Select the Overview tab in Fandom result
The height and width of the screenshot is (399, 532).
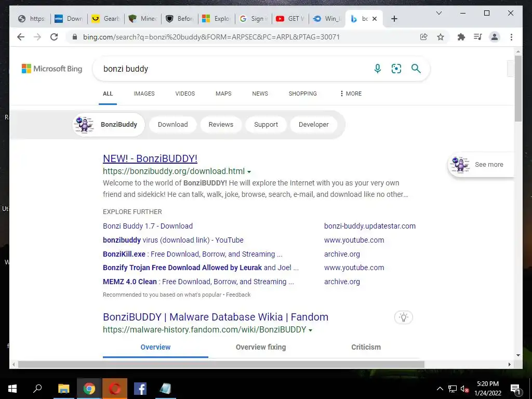155,347
